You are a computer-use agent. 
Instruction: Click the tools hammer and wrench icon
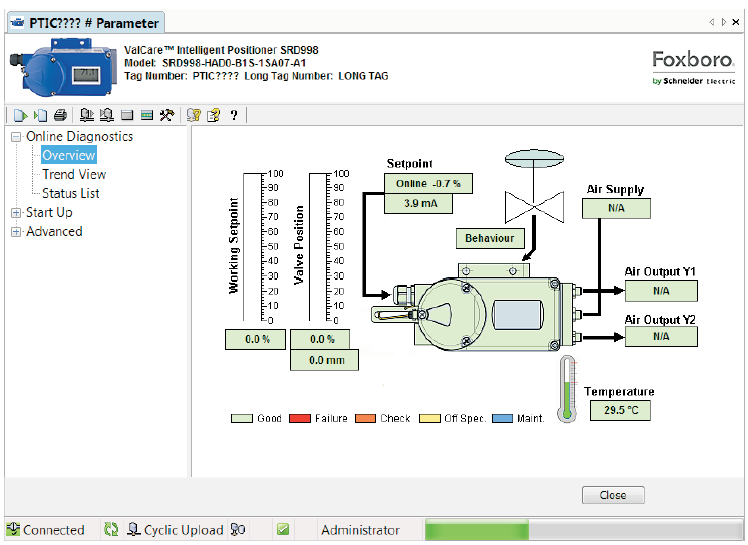[167, 115]
